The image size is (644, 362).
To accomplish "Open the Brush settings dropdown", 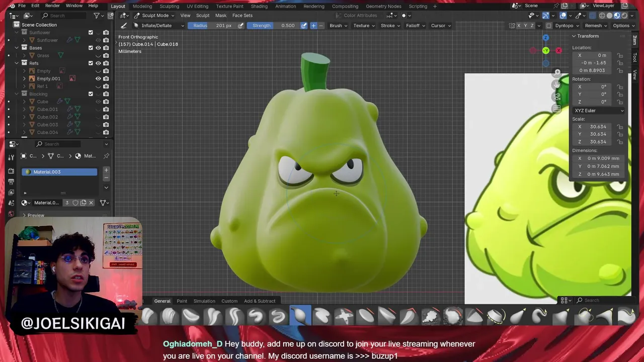I will pos(338,26).
